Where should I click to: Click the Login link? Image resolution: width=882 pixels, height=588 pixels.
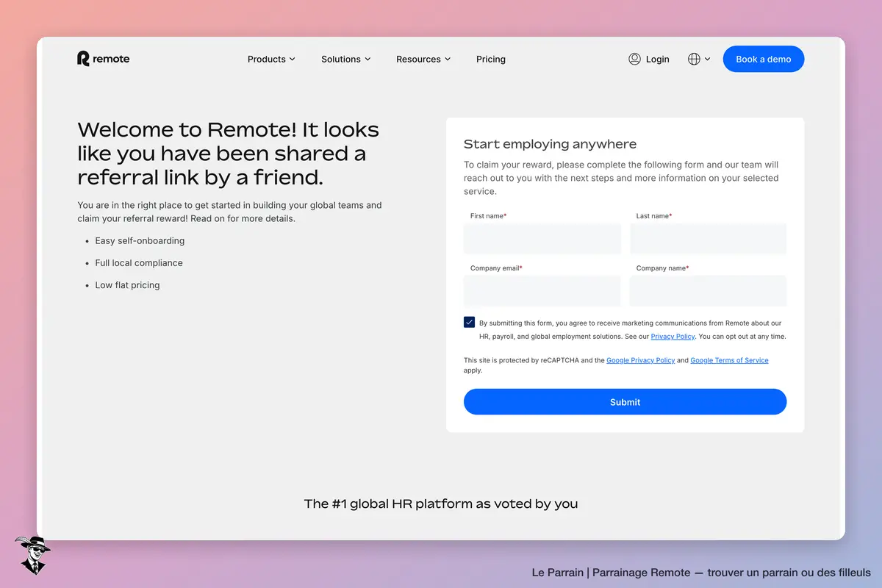(x=657, y=59)
